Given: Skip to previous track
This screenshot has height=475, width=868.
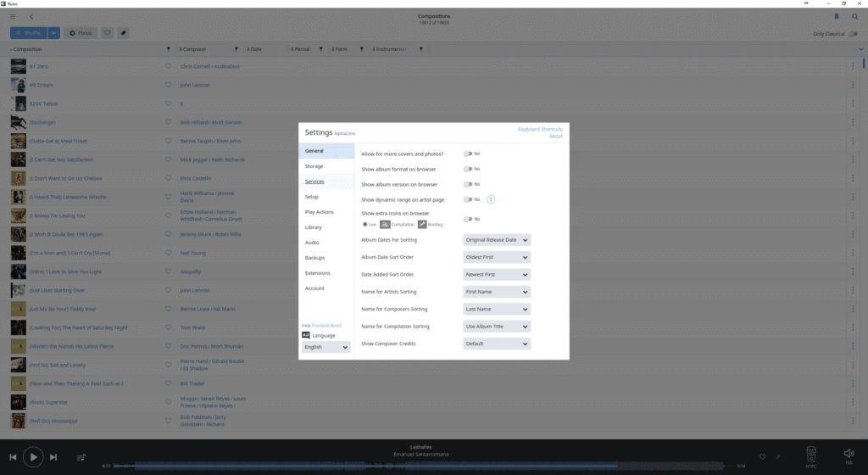Looking at the screenshot, I should click(13, 457).
